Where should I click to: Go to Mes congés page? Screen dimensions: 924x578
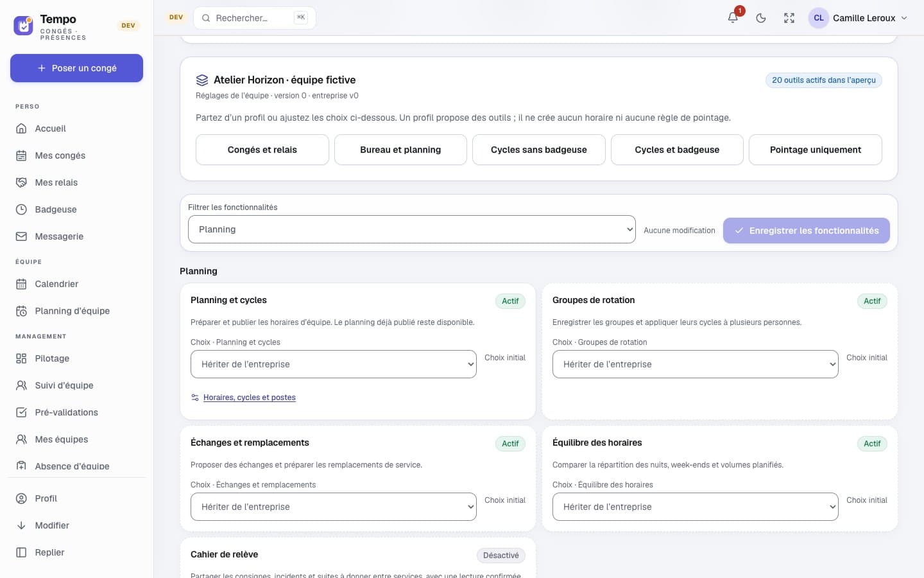tap(76, 155)
